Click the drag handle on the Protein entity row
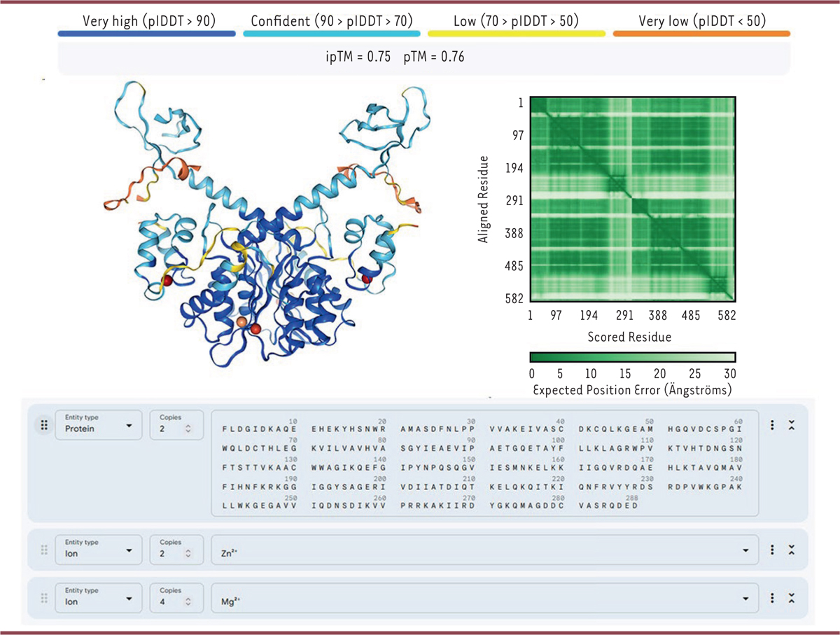The image size is (840, 635). [43, 424]
